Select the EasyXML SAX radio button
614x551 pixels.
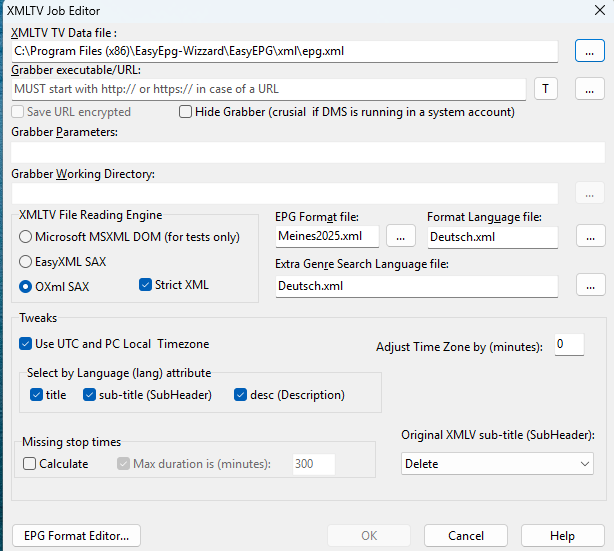click(x=25, y=262)
